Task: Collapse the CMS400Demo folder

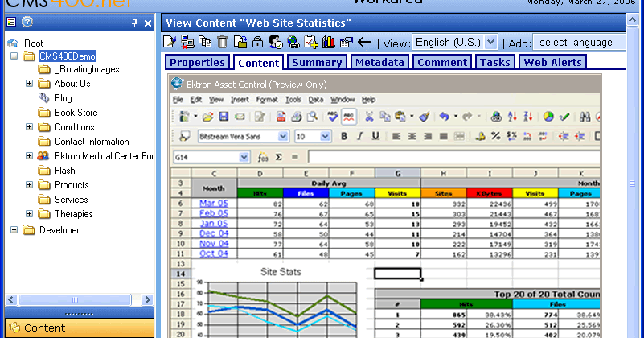Action: [x=14, y=56]
